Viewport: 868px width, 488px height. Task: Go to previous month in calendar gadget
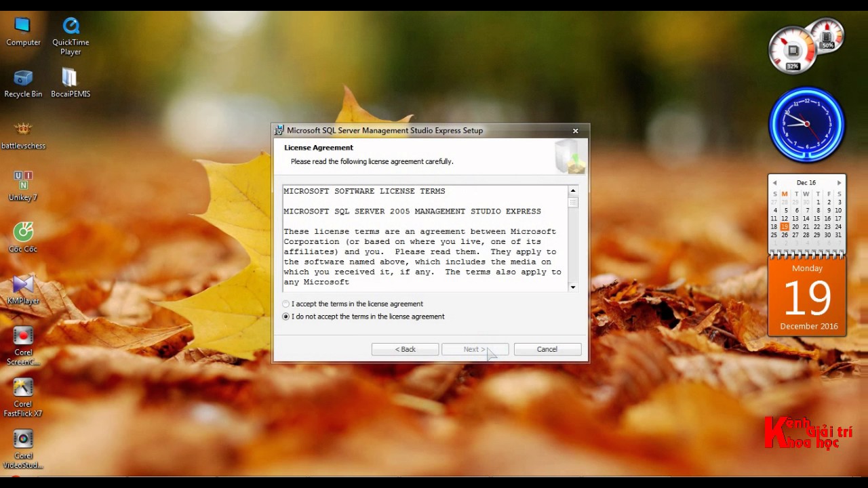pyautogui.click(x=774, y=183)
